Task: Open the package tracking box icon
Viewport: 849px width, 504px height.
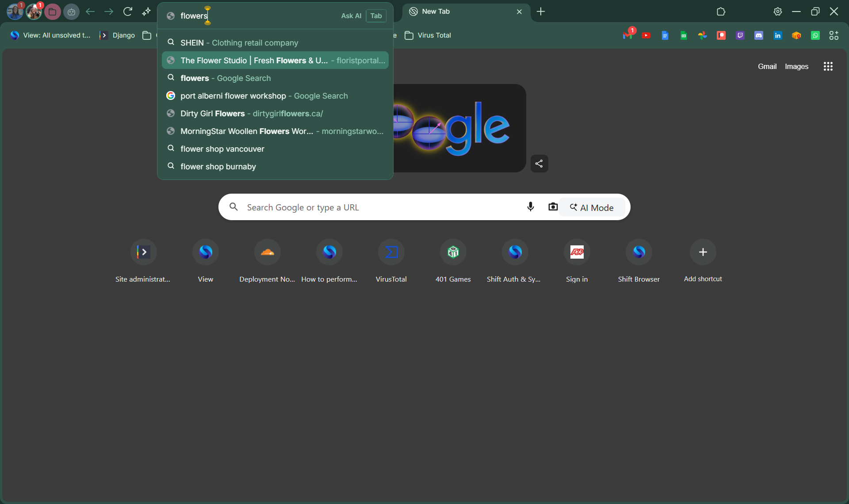Action: point(796,35)
